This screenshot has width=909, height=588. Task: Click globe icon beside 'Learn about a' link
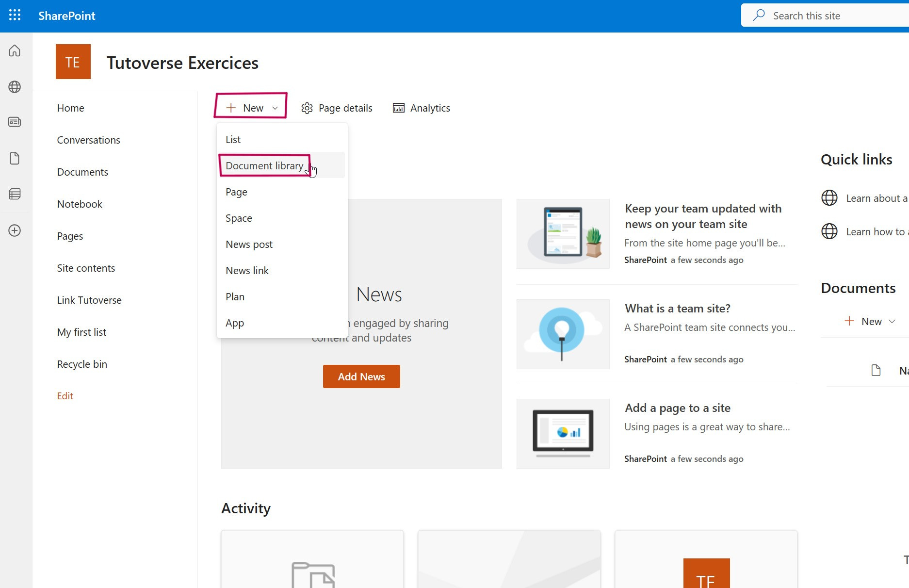pyautogui.click(x=829, y=198)
